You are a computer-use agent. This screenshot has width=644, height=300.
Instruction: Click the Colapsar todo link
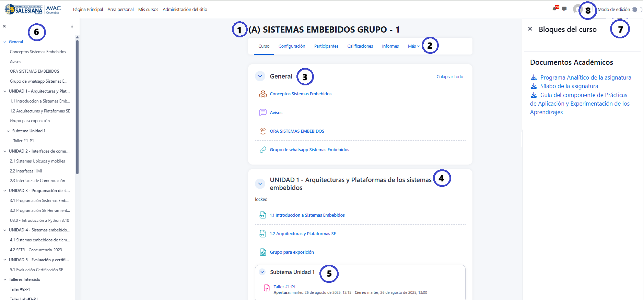pyautogui.click(x=449, y=77)
